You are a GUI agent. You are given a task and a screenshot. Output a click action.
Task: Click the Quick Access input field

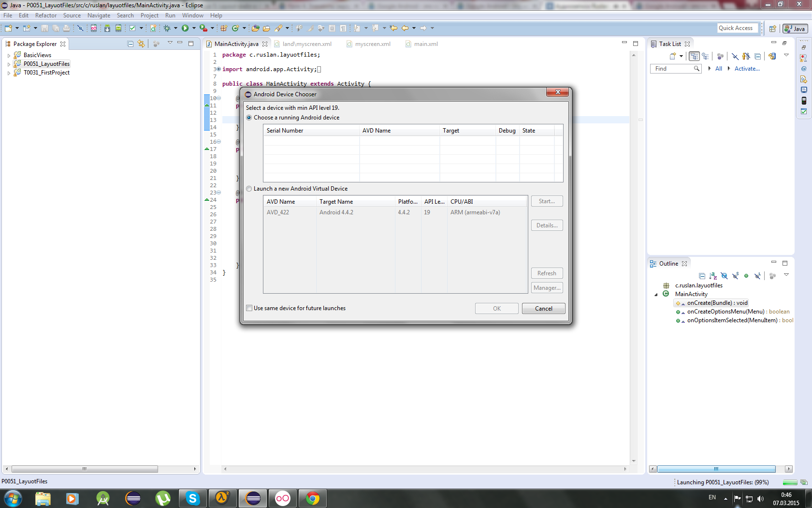(x=738, y=28)
